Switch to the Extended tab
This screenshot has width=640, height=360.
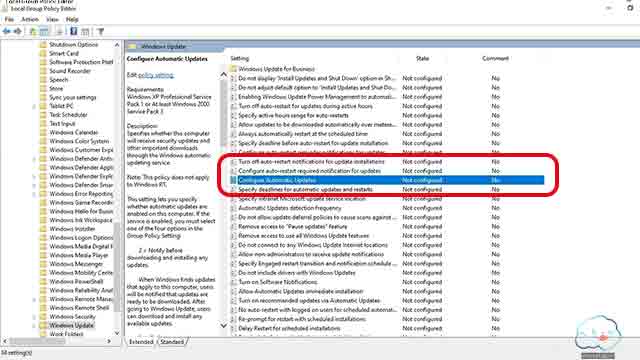click(141, 342)
